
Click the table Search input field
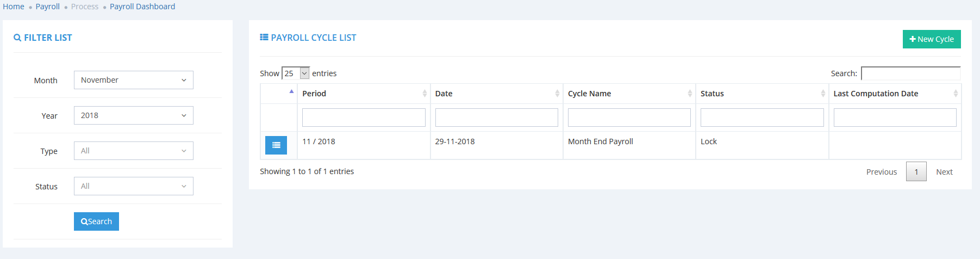point(911,73)
